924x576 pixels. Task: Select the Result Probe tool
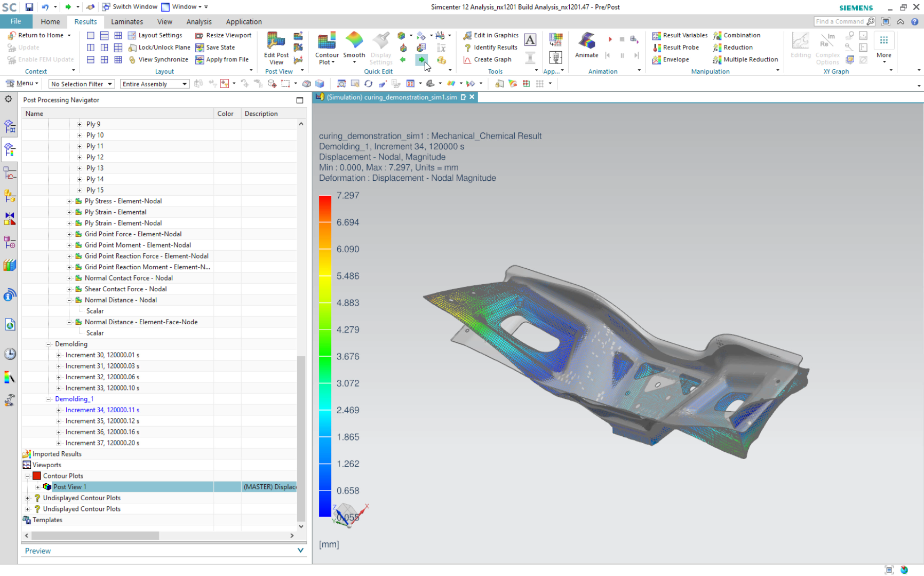click(x=675, y=47)
